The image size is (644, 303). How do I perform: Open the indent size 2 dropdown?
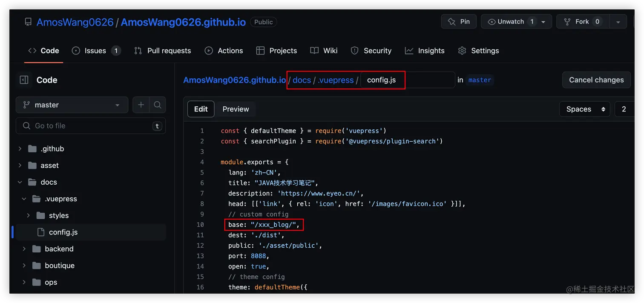point(624,109)
